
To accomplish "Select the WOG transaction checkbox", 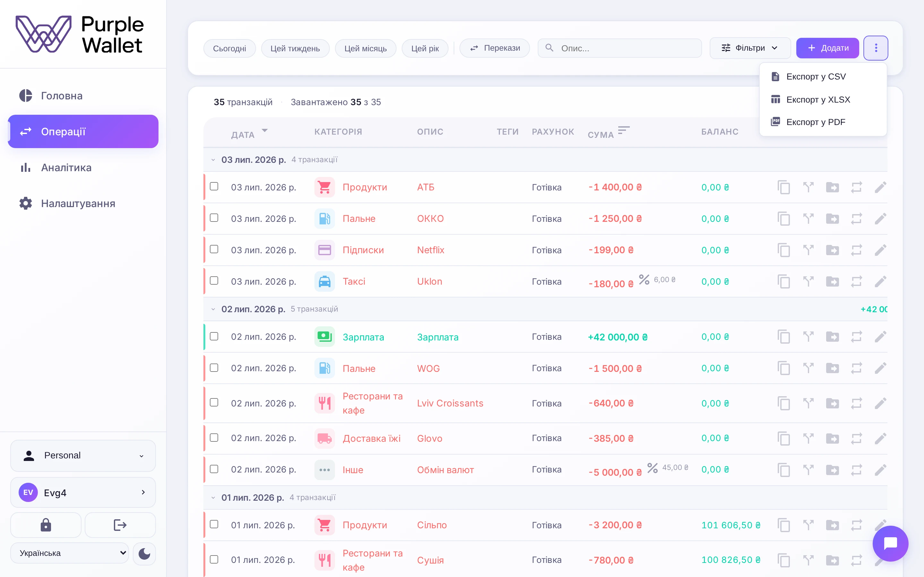I will tap(214, 367).
